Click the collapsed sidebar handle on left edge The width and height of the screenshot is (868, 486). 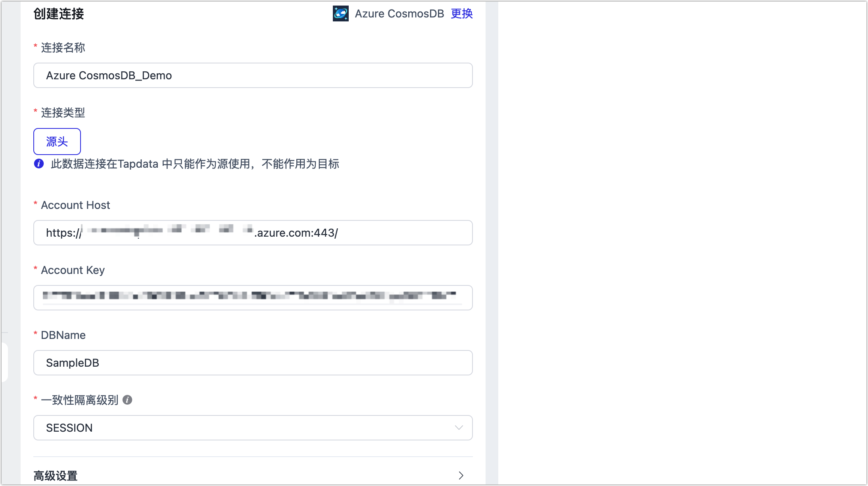pos(5,361)
